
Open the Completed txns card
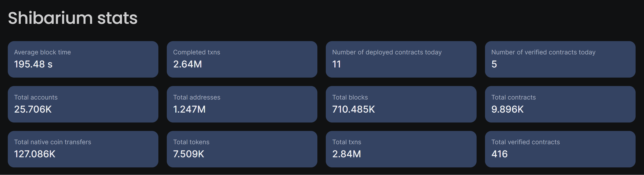pyautogui.click(x=242, y=59)
